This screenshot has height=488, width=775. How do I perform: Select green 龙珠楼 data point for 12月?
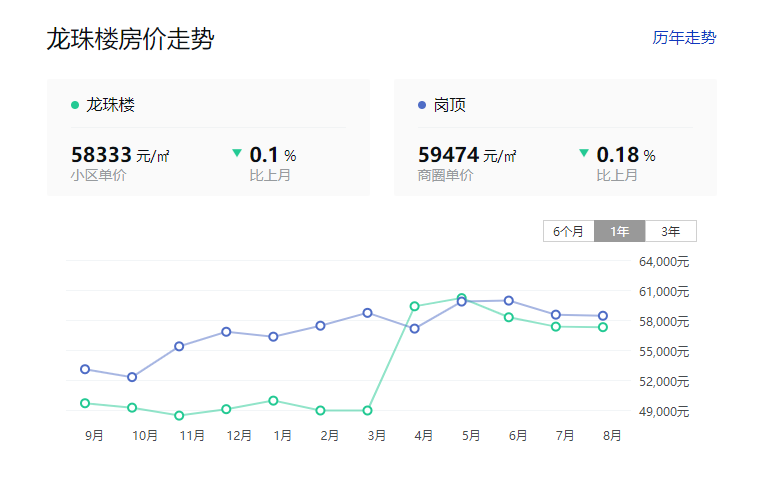[x=226, y=409]
